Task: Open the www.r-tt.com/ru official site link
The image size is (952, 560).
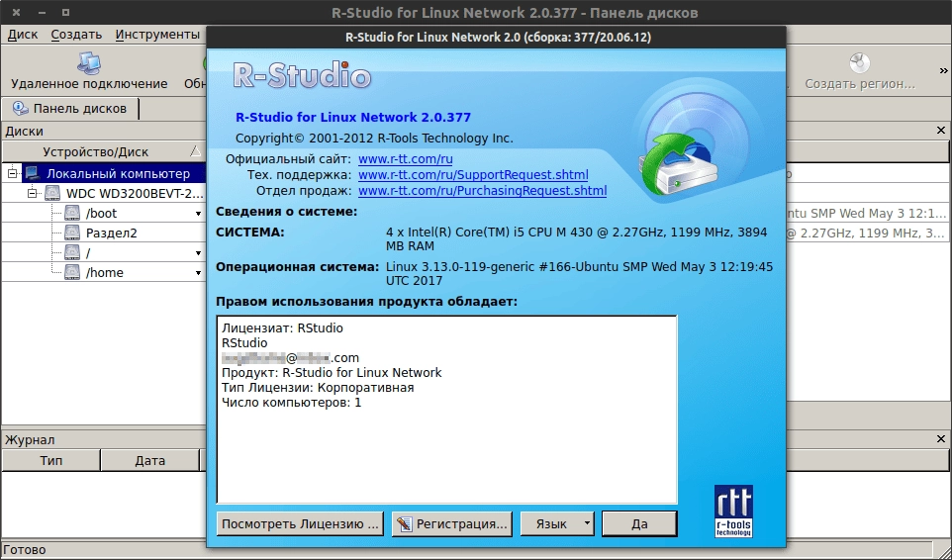Action: [405, 159]
